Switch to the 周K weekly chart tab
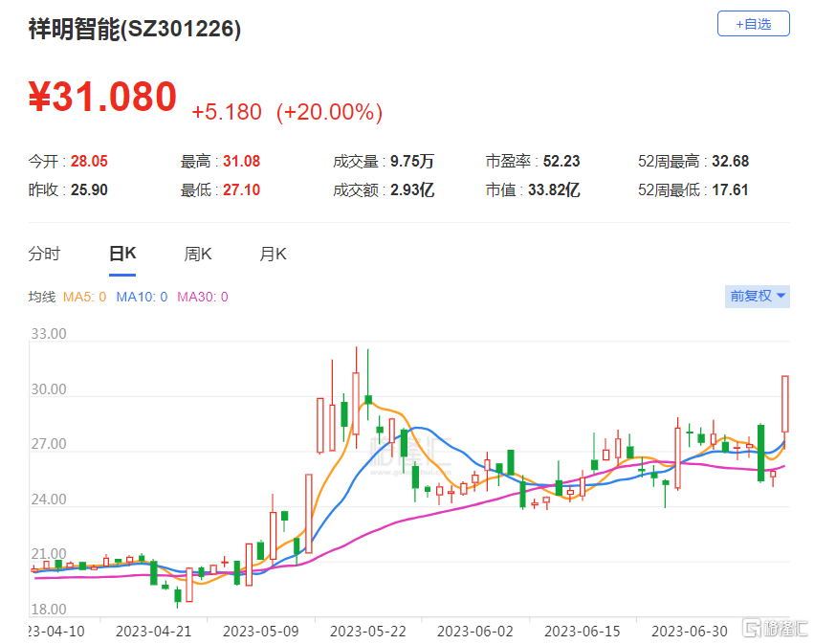Viewport: 814px width, 644px height. pos(196,254)
